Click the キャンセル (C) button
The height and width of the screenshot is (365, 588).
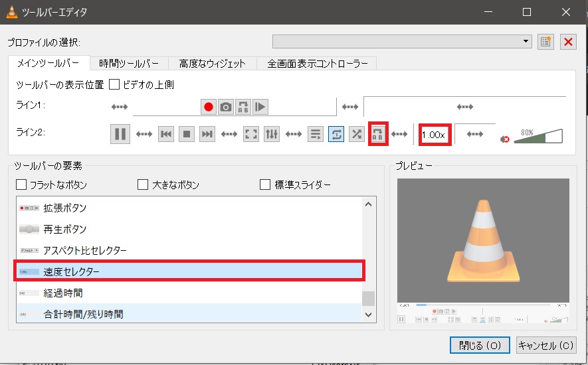(545, 345)
